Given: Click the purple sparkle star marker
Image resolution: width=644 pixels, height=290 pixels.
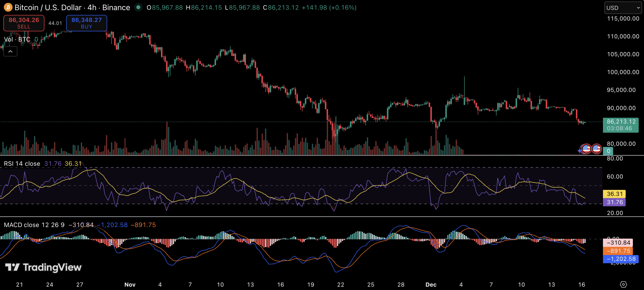Looking at the screenshot, I should coord(580,151).
